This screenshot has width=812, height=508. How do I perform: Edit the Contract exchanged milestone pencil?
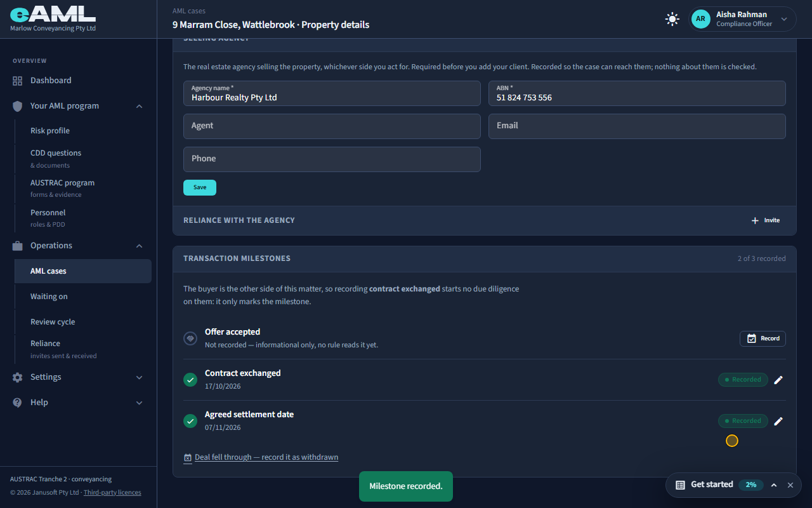(778, 380)
